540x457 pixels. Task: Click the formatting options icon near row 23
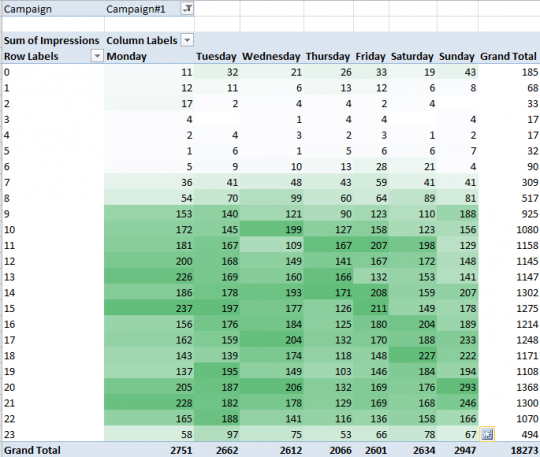click(x=487, y=434)
